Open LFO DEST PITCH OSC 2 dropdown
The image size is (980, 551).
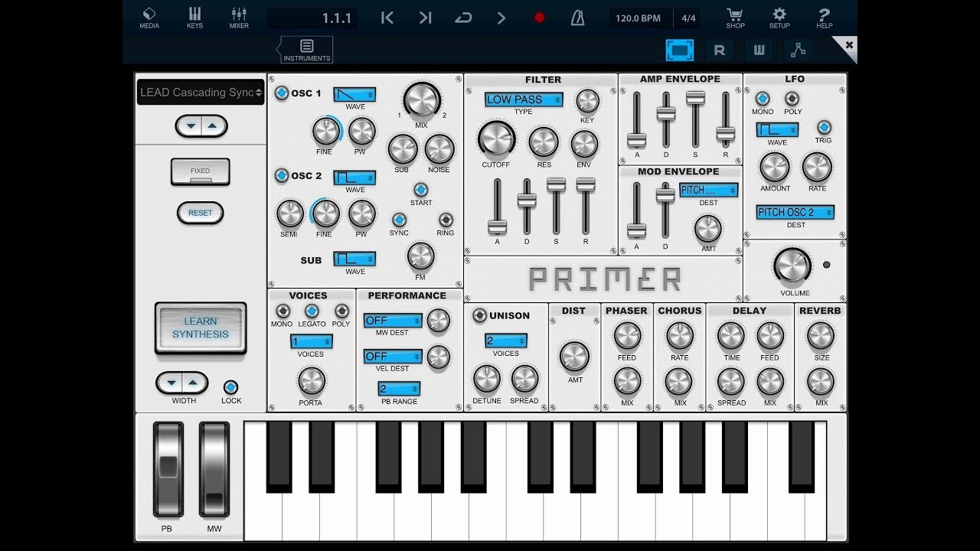[795, 212]
